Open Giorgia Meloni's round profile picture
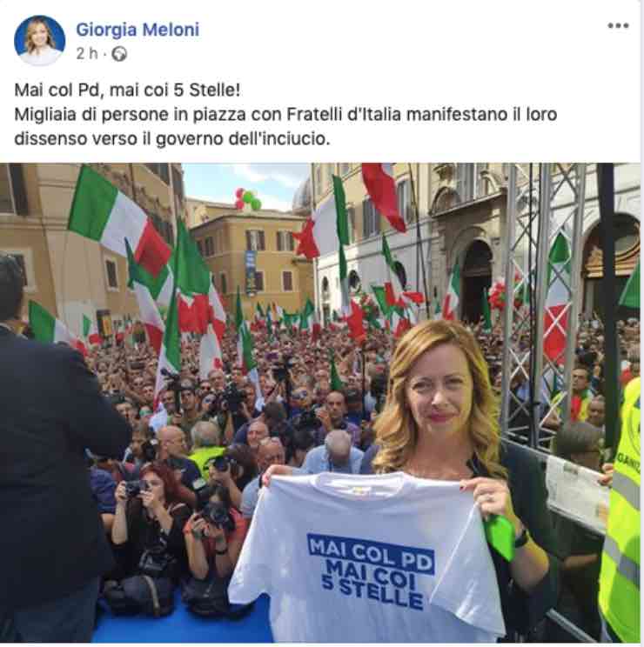Viewport: 644px width, 647px height. click(40, 40)
